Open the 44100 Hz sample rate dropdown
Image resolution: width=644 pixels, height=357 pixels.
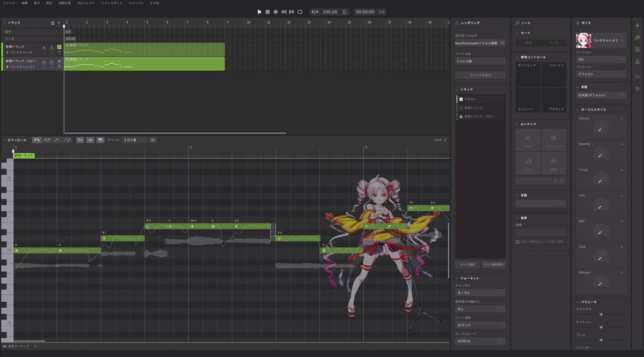[x=480, y=341]
